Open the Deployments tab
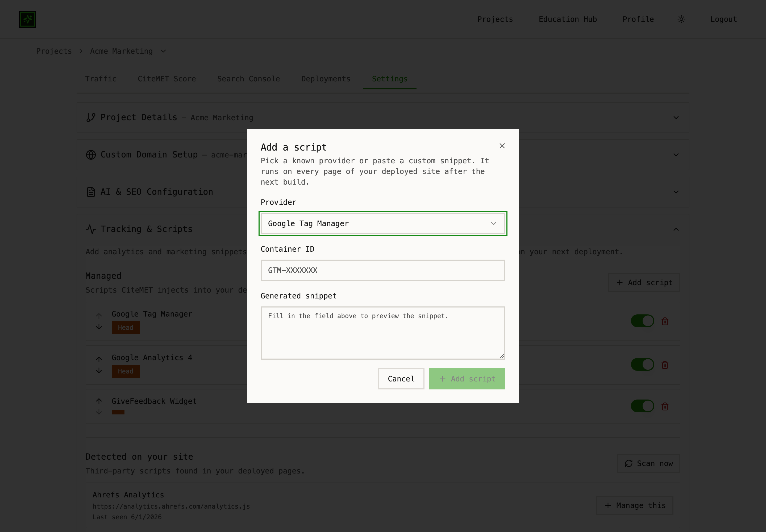The width and height of the screenshot is (766, 532). (326, 79)
